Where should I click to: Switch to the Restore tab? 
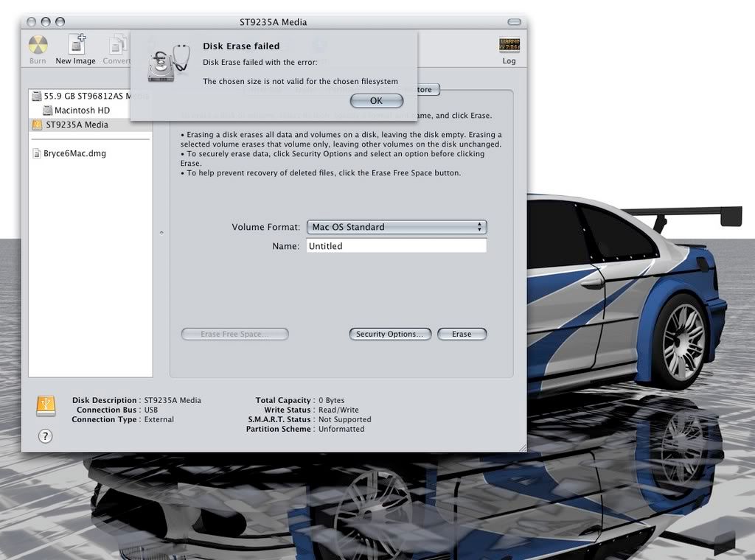coord(425,90)
